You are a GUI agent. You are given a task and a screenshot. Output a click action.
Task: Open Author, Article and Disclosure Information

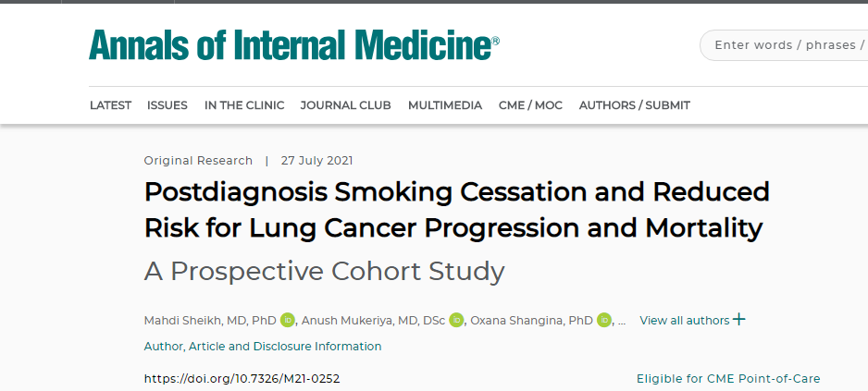coord(263,347)
